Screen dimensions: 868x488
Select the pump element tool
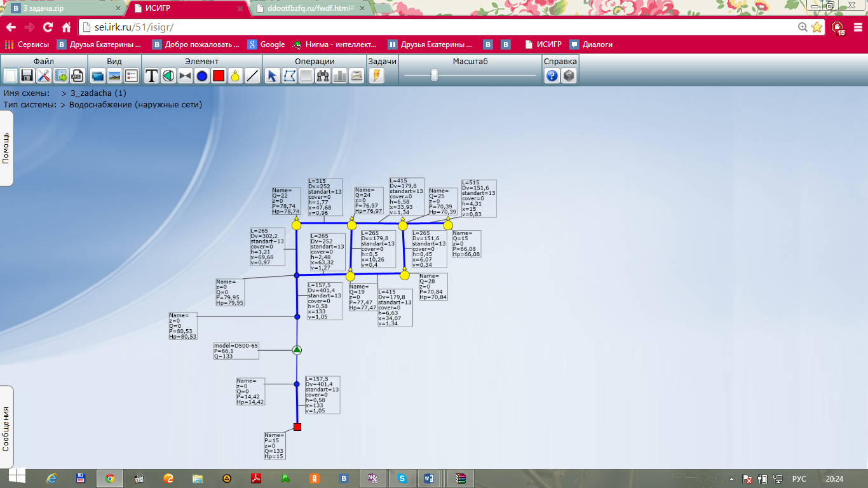pos(168,76)
